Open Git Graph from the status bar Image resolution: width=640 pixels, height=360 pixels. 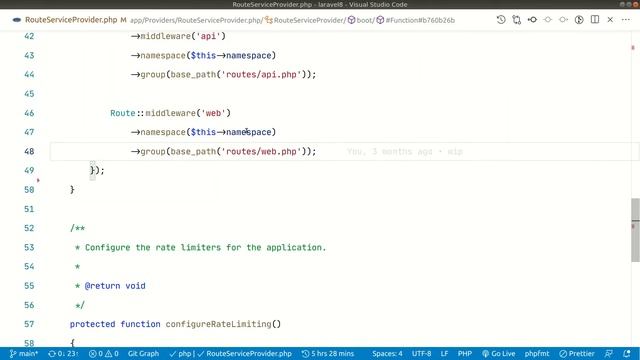click(143, 353)
